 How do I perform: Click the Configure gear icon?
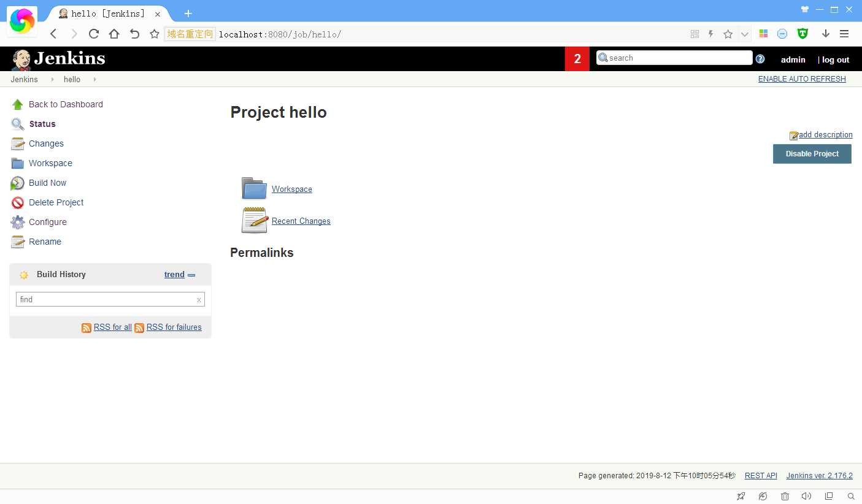coord(18,222)
